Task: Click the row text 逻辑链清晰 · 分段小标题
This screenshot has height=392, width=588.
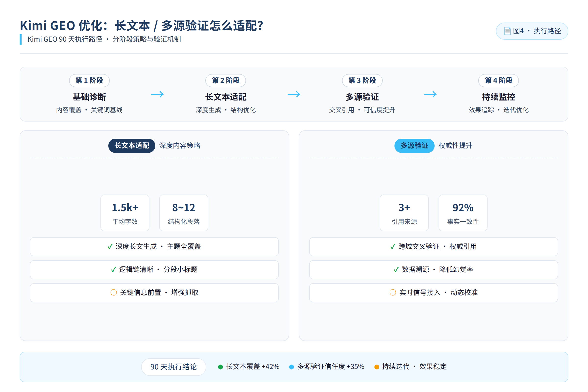Action: (158, 270)
